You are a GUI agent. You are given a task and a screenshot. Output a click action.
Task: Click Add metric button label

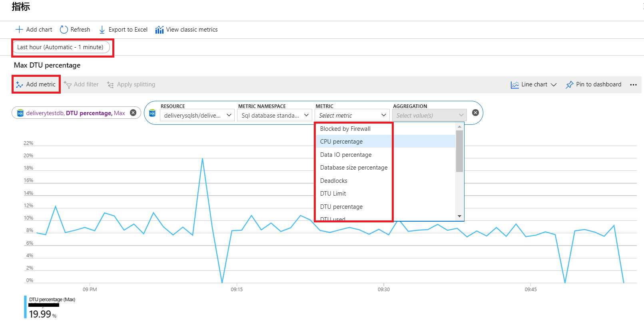click(41, 84)
